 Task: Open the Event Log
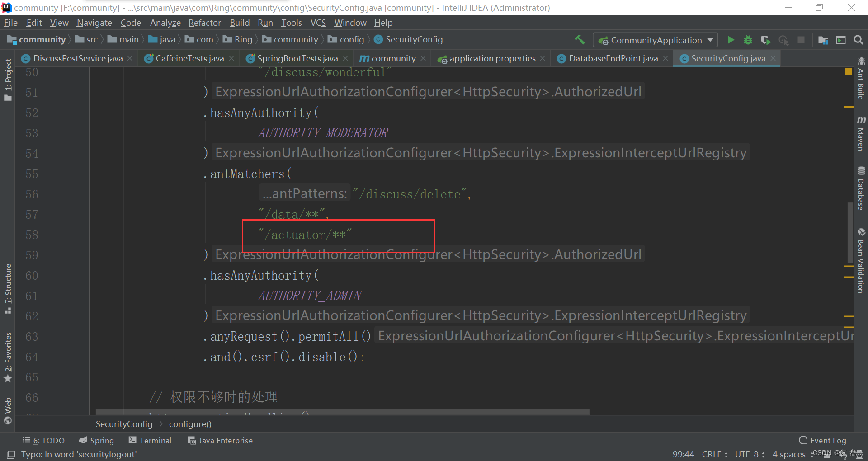coord(822,440)
